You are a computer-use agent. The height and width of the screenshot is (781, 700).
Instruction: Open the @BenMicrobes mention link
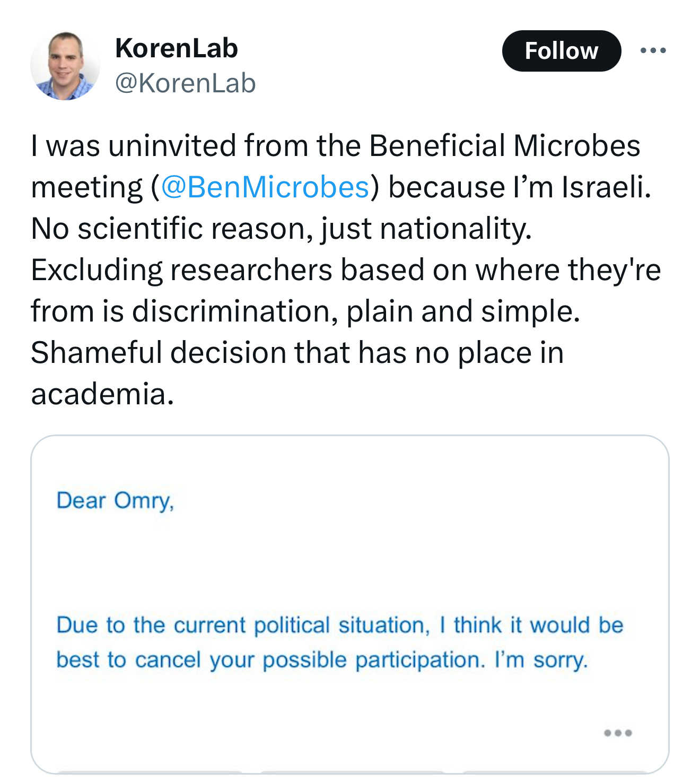(265, 187)
